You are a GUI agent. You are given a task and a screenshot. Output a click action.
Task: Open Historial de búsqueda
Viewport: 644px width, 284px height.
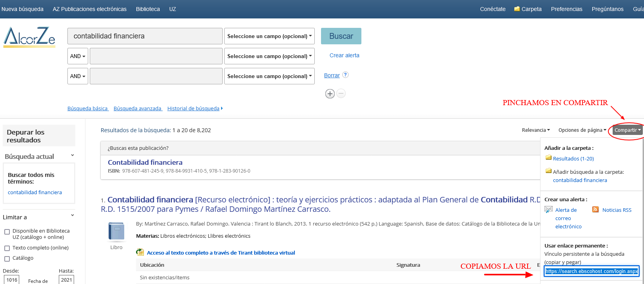coord(195,108)
